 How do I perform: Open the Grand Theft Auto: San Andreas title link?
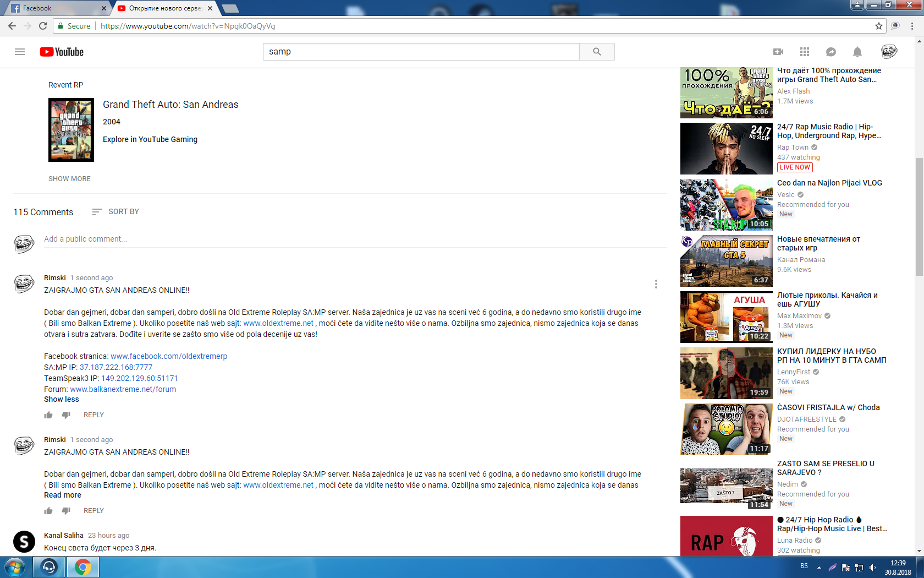[x=170, y=105]
